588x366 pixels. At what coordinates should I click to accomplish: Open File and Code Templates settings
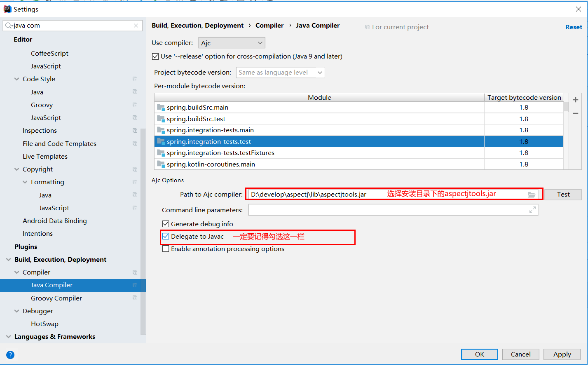coord(59,143)
